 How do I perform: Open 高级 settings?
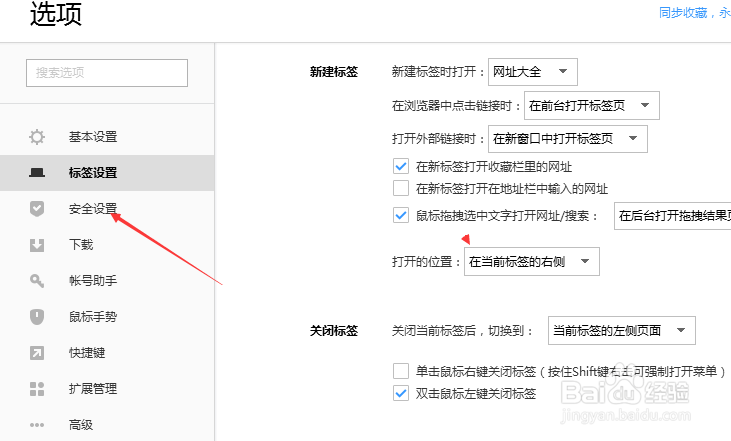107,425
